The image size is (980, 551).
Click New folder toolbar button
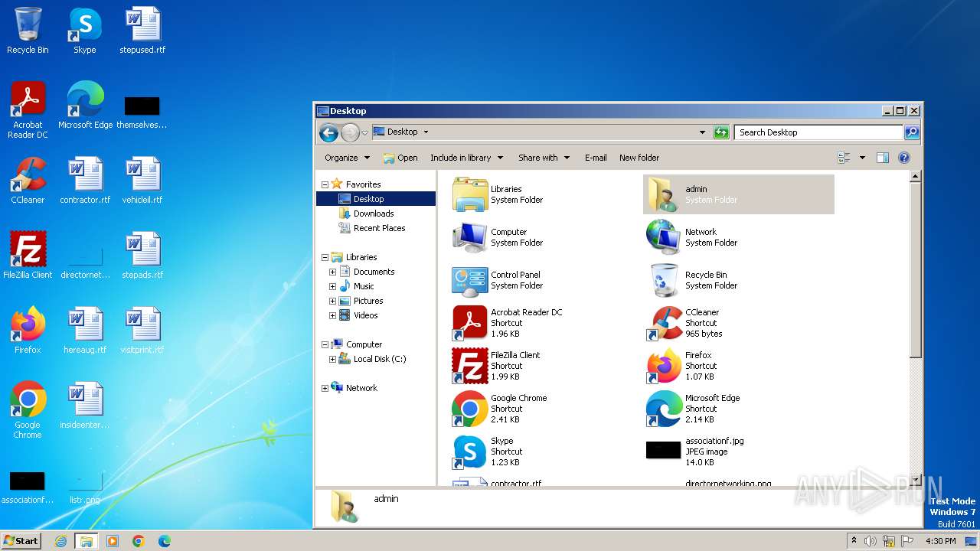pos(639,158)
